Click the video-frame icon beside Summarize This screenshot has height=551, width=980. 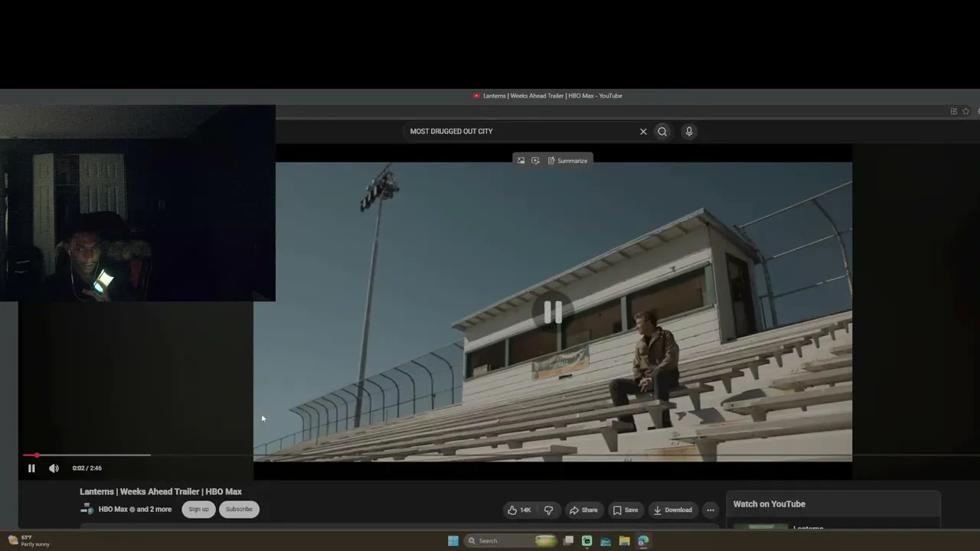pos(535,161)
